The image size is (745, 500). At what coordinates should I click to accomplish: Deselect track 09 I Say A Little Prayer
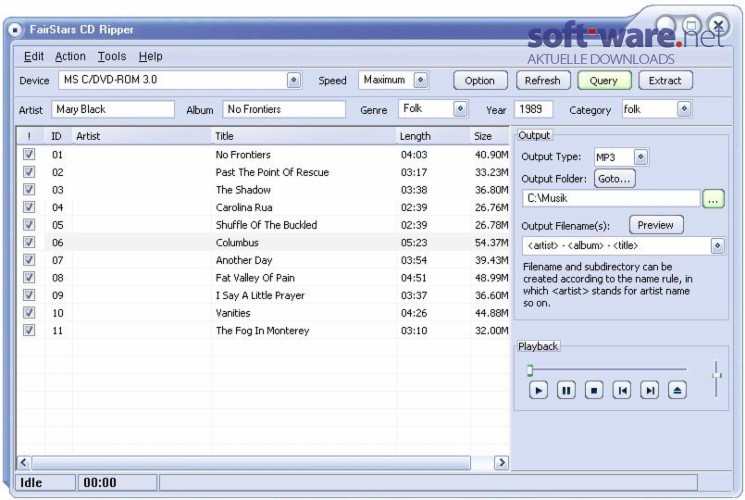[x=29, y=295]
